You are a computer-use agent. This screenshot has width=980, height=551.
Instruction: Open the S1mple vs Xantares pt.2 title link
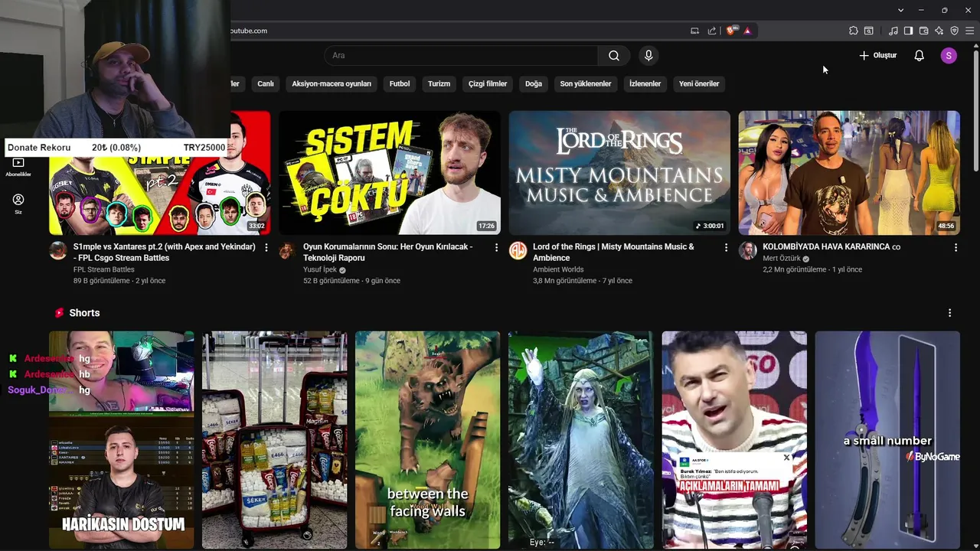click(x=165, y=253)
